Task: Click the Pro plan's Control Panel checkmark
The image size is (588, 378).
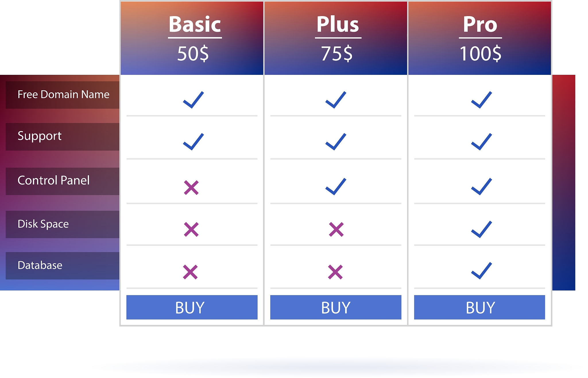Action: (481, 186)
